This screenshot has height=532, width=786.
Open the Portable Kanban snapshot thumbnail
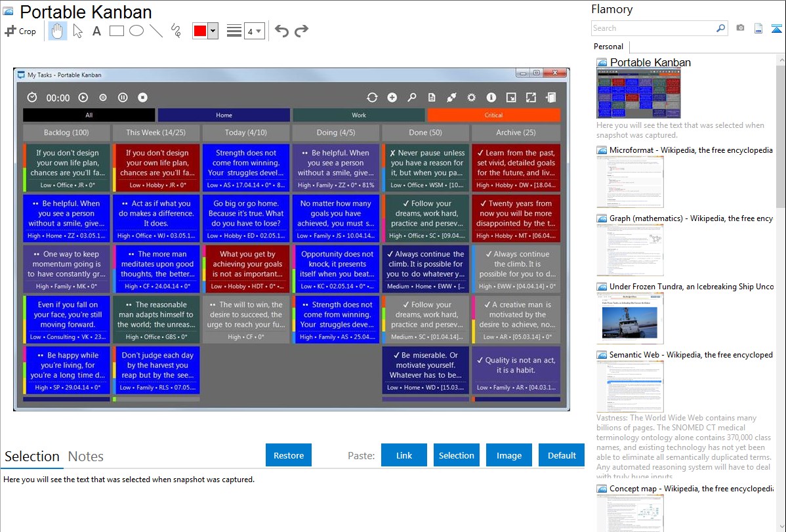638,93
